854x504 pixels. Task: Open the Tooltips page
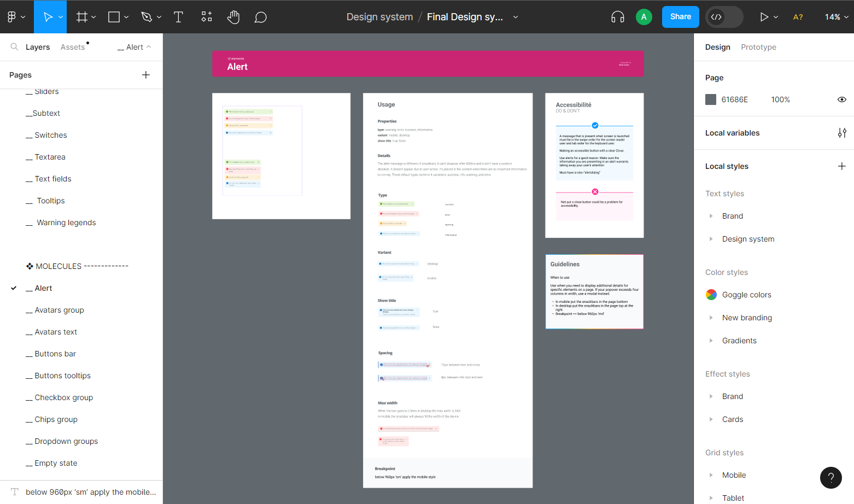pos(51,201)
